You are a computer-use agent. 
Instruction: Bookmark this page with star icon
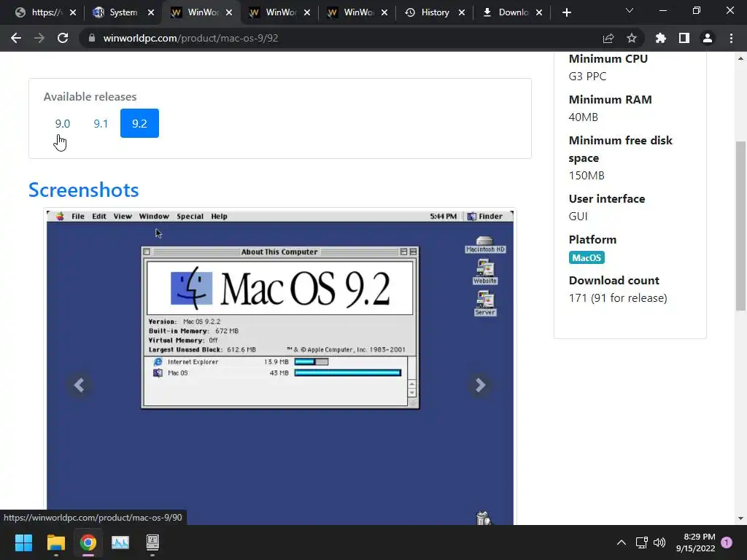coord(632,38)
